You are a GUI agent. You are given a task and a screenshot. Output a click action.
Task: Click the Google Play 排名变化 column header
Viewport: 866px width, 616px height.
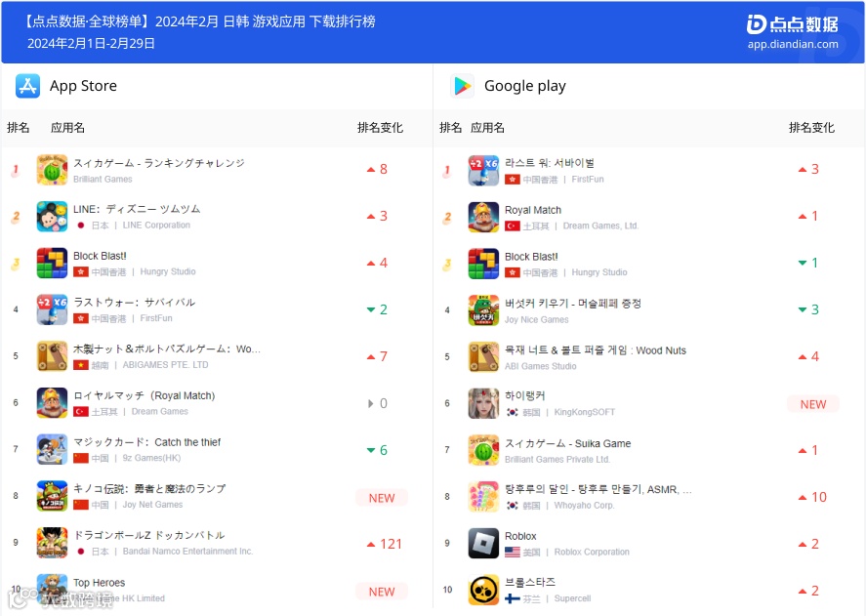tap(811, 128)
